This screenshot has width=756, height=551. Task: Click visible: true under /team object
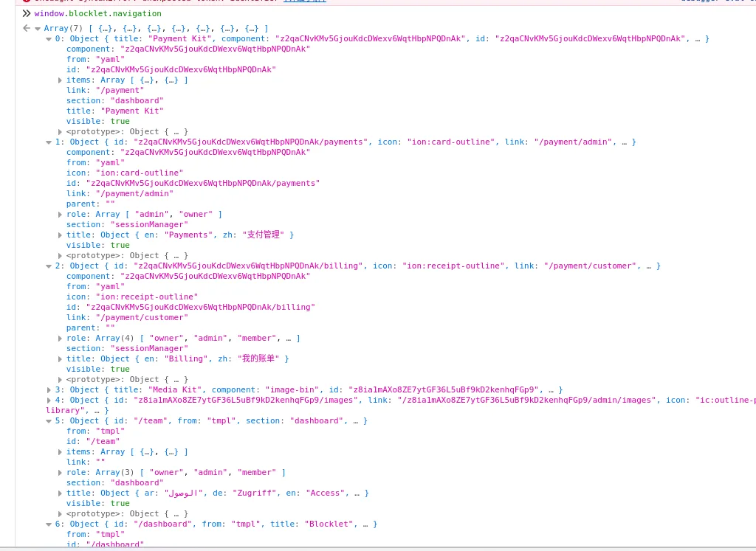(98, 503)
